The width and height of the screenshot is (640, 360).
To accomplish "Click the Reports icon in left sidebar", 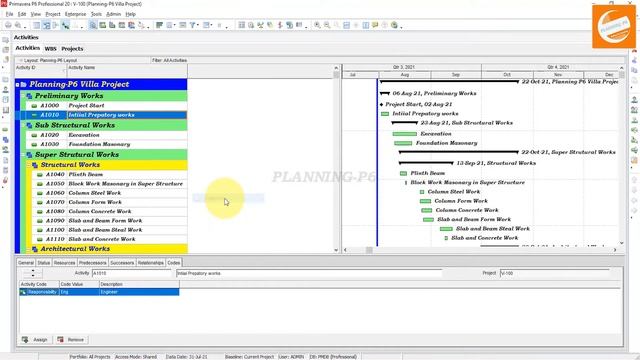I will point(5,99).
